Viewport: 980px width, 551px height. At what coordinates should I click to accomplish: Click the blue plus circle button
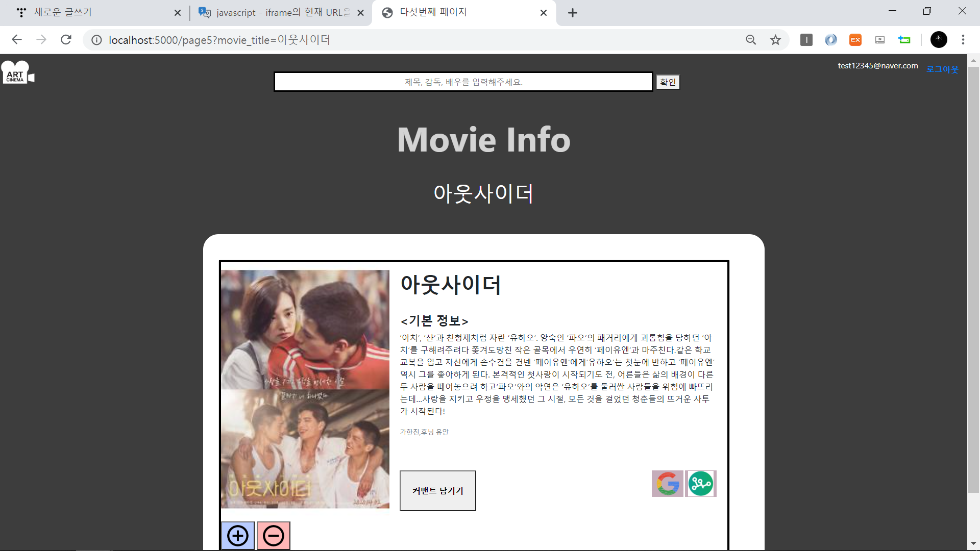238,535
